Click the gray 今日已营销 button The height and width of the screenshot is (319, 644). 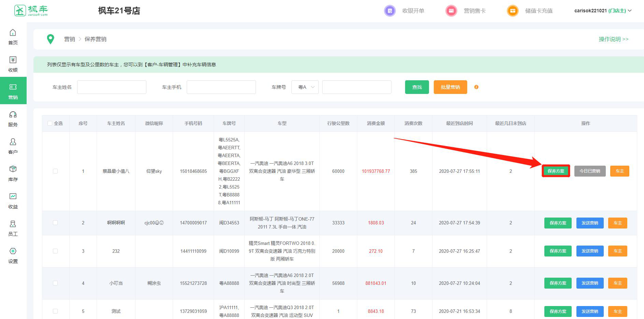coord(590,171)
